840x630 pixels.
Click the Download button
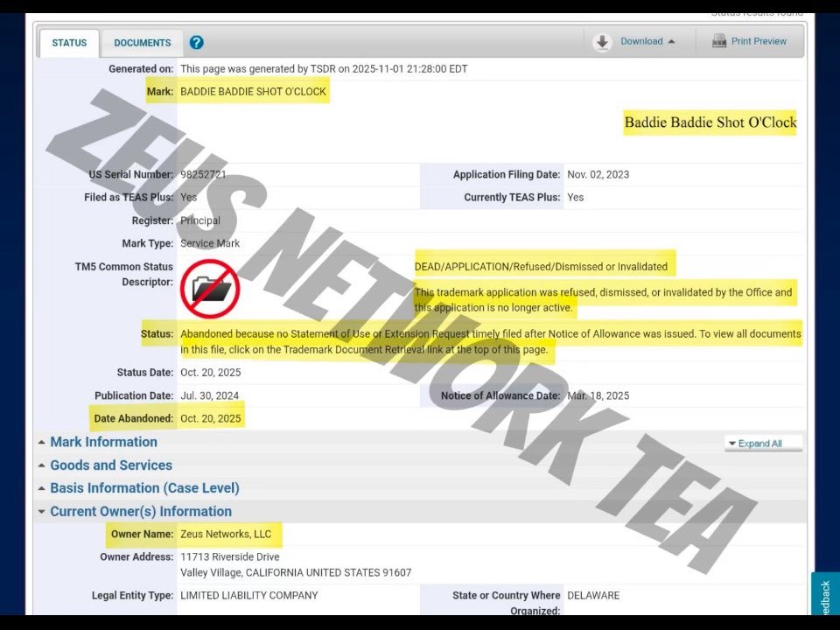pos(643,40)
